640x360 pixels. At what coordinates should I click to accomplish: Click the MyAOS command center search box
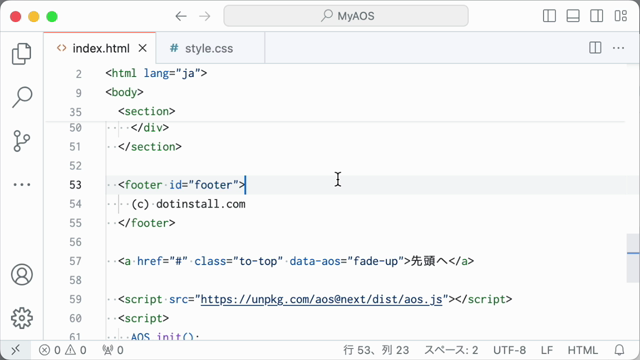(x=346, y=16)
